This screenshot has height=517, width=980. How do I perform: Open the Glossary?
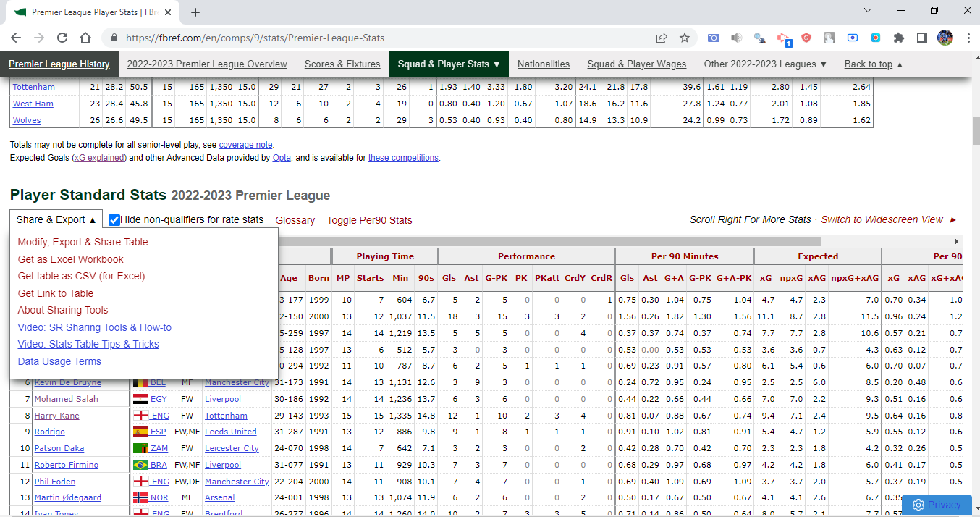pyautogui.click(x=295, y=220)
